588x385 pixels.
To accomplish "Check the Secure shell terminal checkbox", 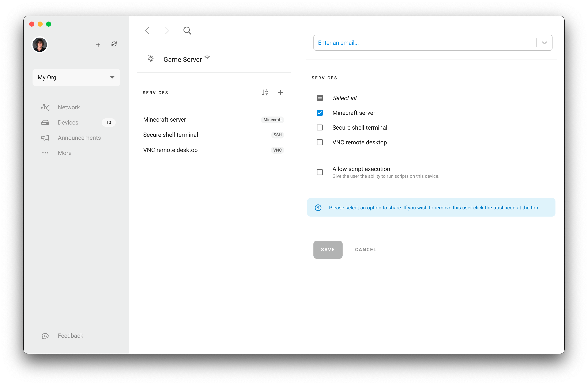I will [x=319, y=127].
